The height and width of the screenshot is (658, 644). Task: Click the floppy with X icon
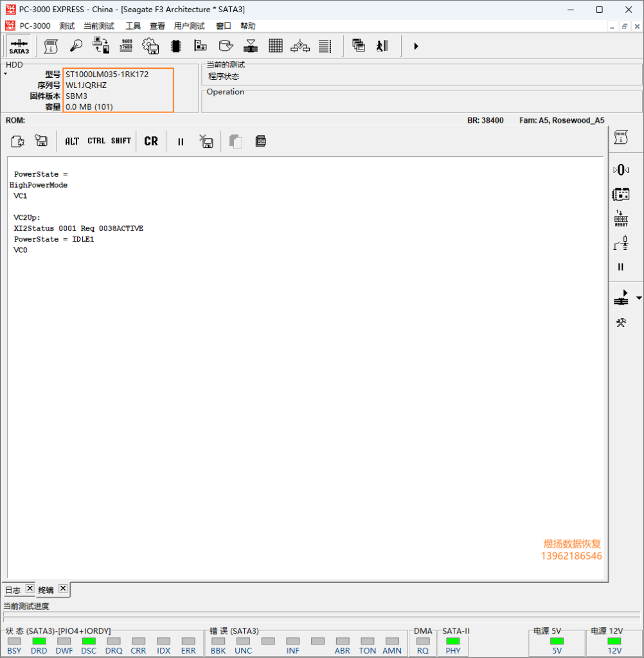pyautogui.click(x=206, y=141)
